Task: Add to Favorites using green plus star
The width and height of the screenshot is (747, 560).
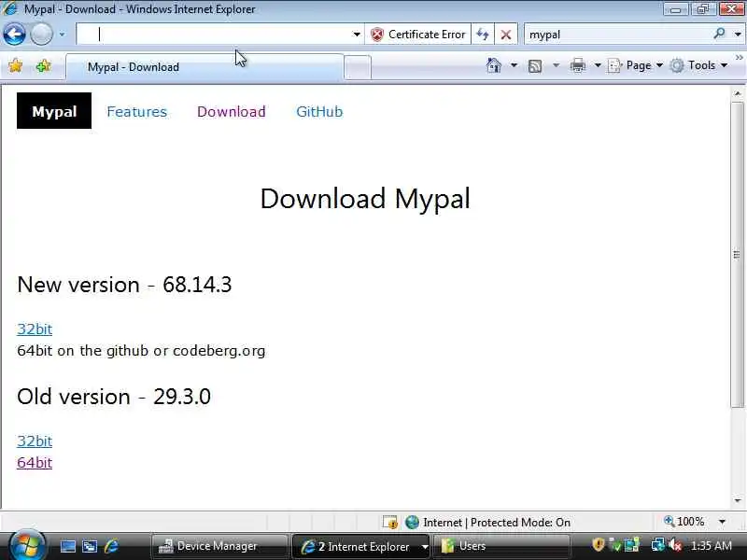Action: [x=43, y=65]
